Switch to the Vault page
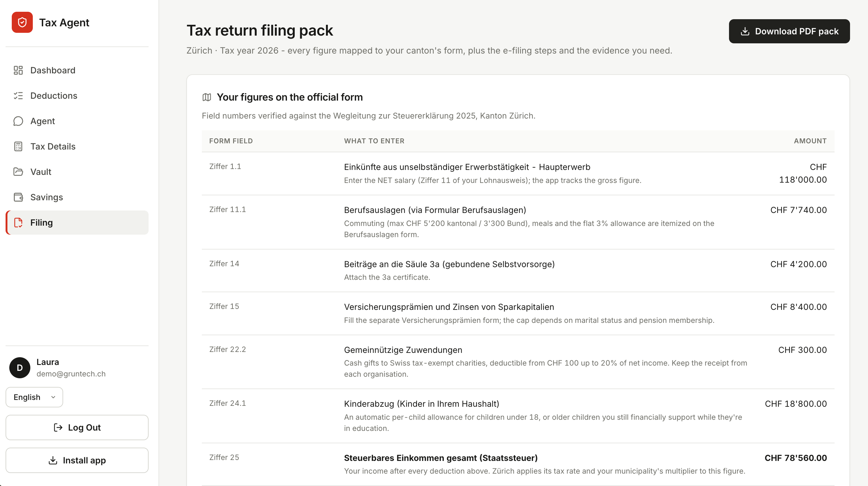The width and height of the screenshot is (868, 486). [x=77, y=171]
